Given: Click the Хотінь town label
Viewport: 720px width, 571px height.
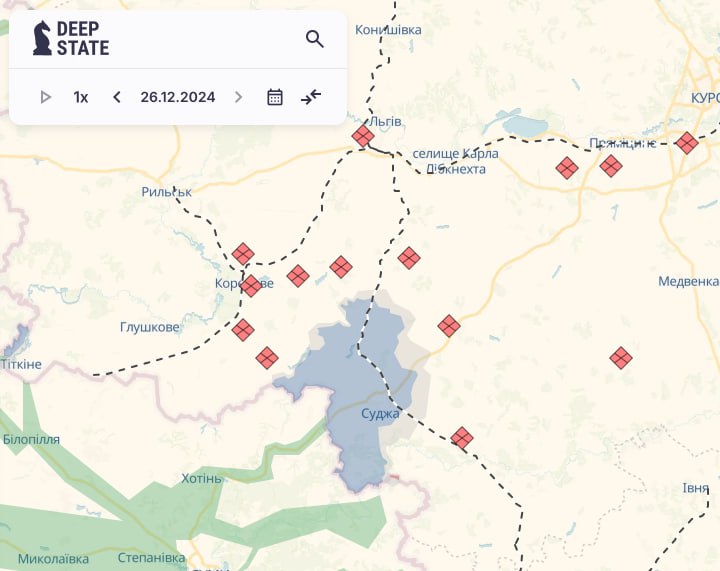Looking at the screenshot, I should coord(202,478).
